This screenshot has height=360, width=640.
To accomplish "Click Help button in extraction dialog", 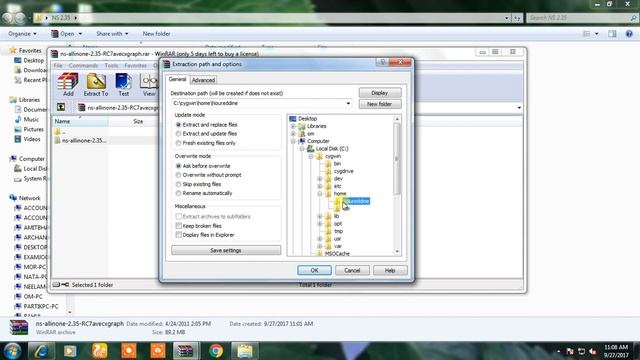I will coord(390,270).
